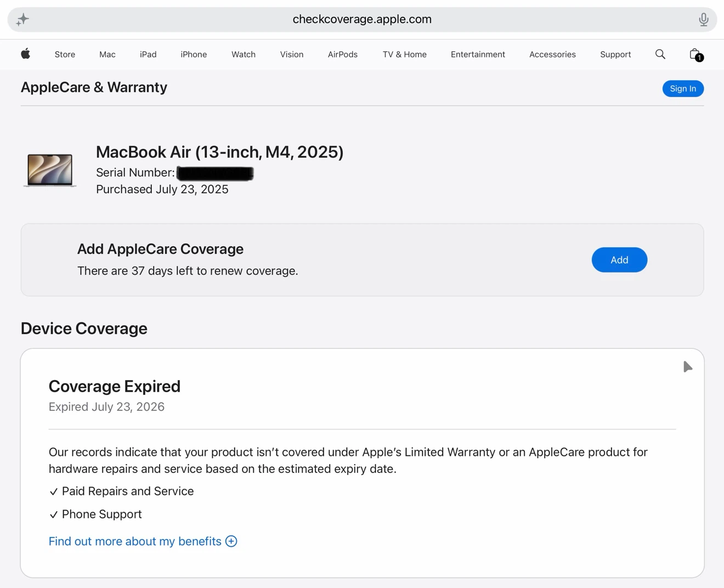Click Add to add AppleCare coverage
This screenshot has height=588, width=724.
click(619, 260)
